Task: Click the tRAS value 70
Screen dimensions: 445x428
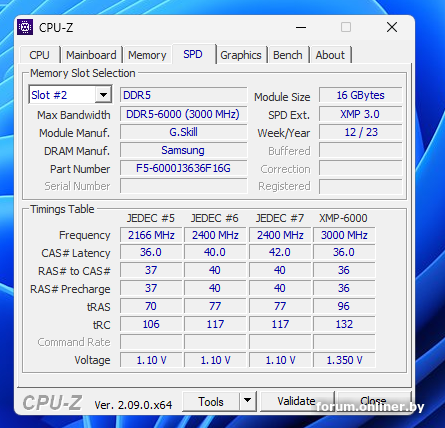Action: pyautogui.click(x=151, y=306)
